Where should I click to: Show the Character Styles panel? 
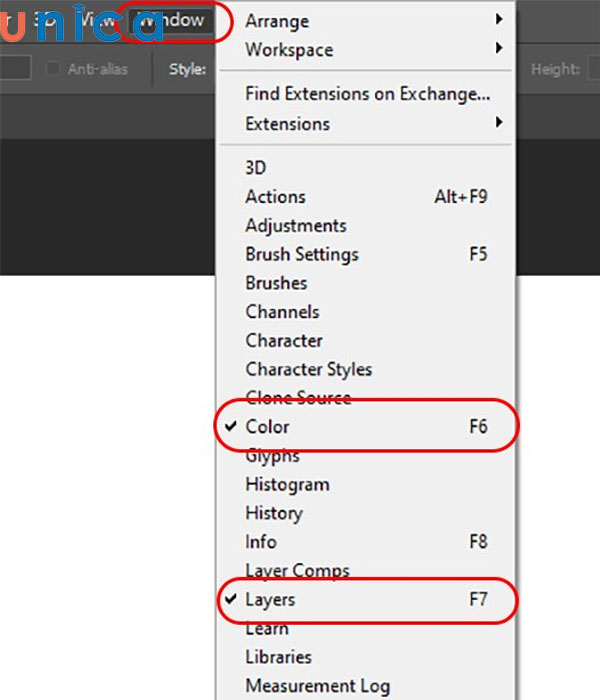click(x=308, y=369)
